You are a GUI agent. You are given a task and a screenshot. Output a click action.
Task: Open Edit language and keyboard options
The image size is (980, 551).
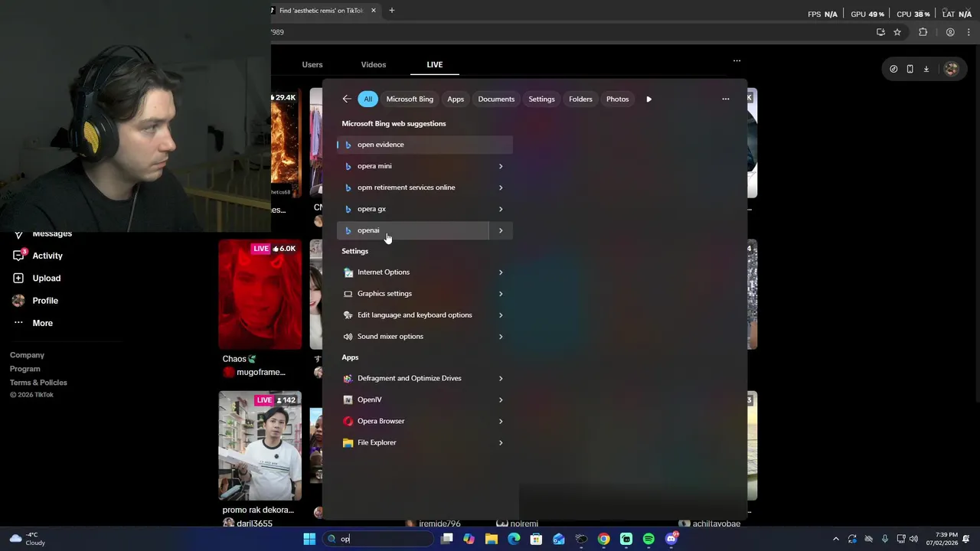click(x=413, y=315)
